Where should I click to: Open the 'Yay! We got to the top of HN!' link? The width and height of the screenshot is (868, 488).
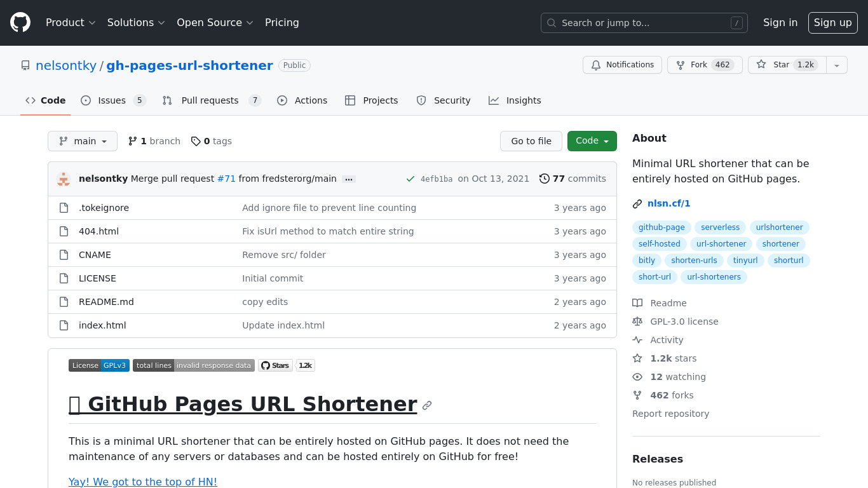[143, 482]
